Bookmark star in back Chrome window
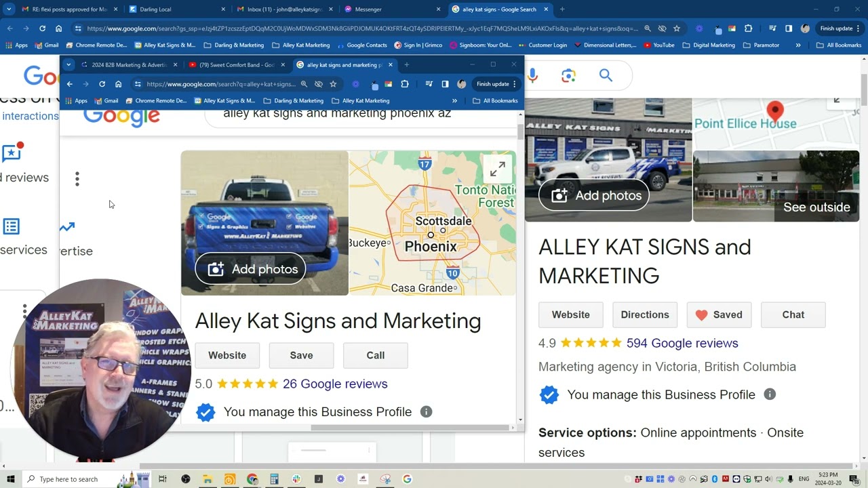Screen dimensions: 868x488 [677, 28]
